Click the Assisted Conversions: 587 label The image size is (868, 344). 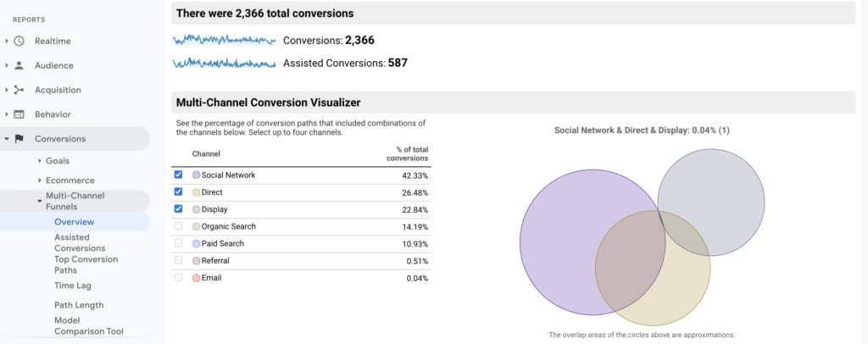[346, 63]
